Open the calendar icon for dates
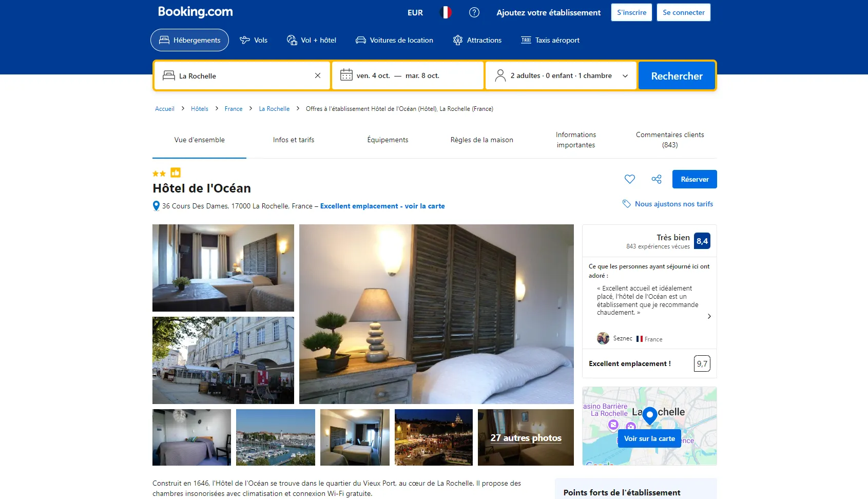The height and width of the screenshot is (499, 868). point(346,75)
